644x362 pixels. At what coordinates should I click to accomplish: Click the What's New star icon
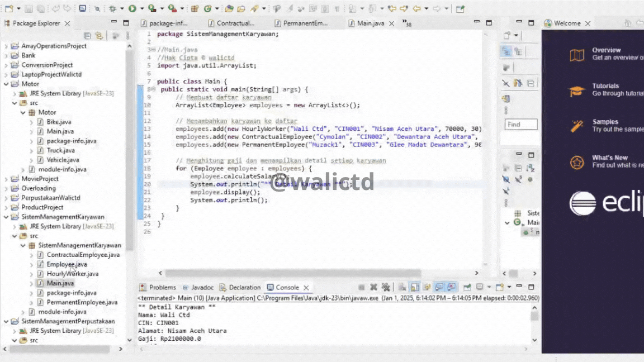click(x=577, y=163)
